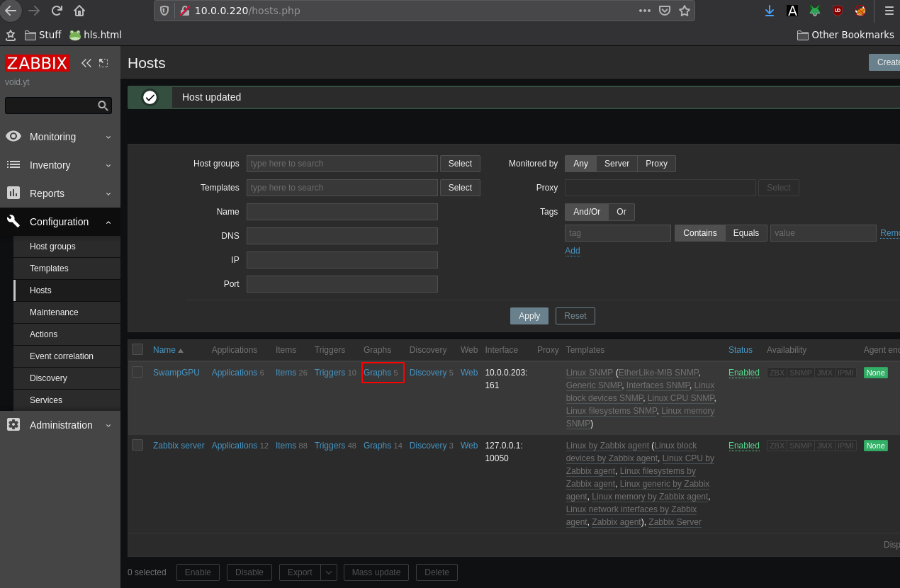This screenshot has height=588, width=900.
Task: Click the browser back arrow
Action: 10,11
